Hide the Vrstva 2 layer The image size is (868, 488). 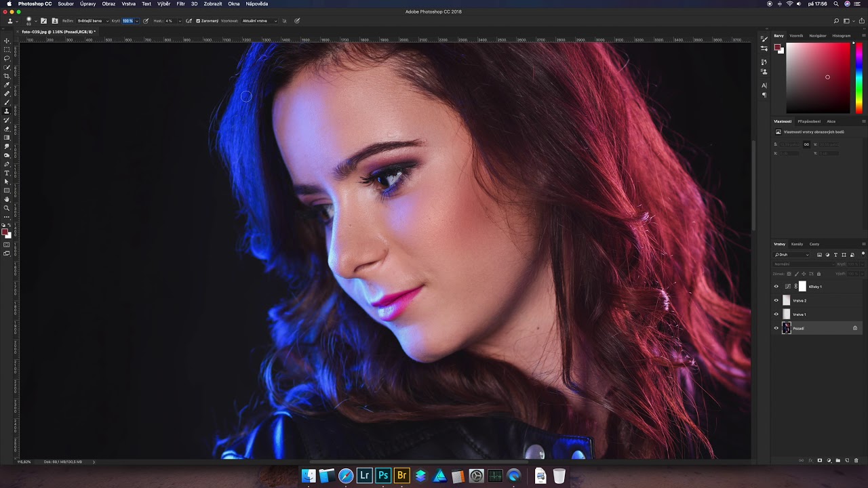776,300
